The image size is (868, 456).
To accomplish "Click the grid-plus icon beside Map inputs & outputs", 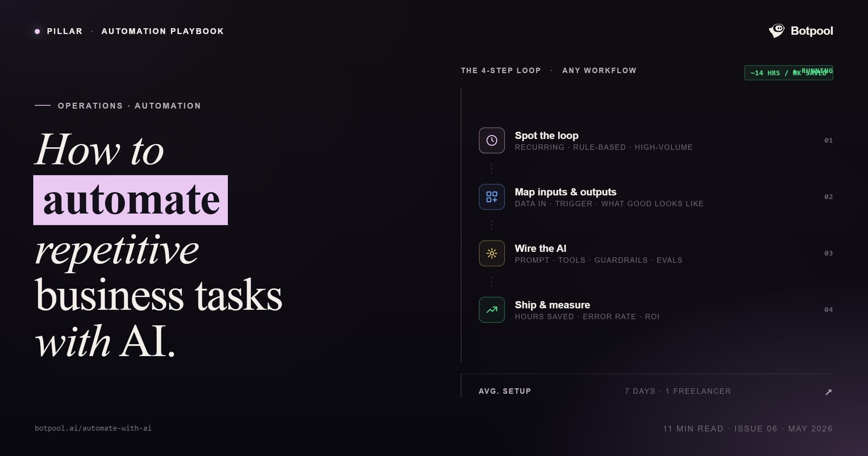I will tap(492, 197).
